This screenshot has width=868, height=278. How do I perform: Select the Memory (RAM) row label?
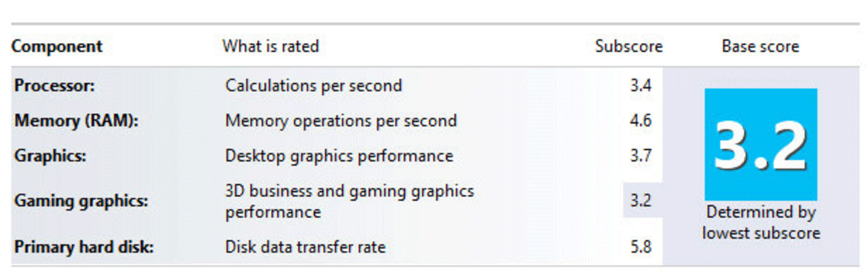click(76, 121)
